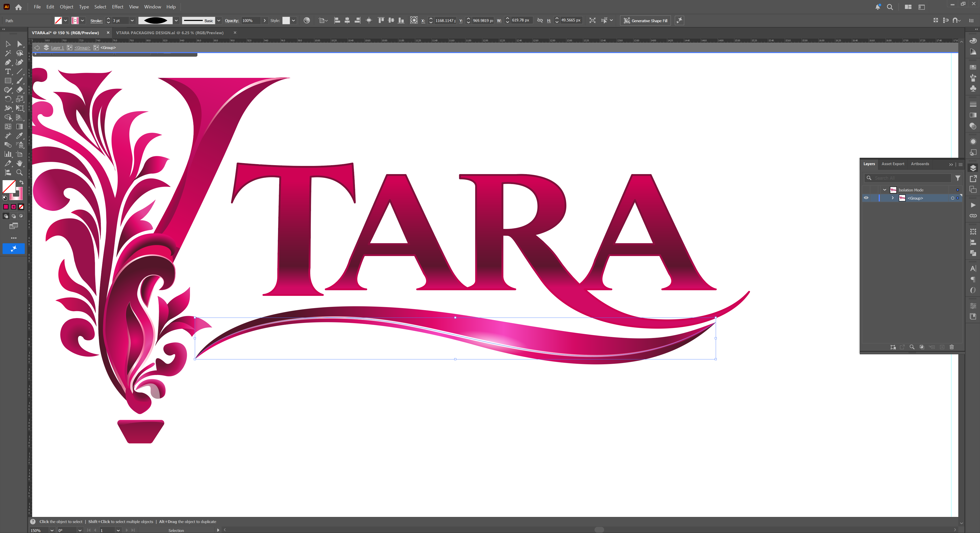Viewport: 980px width, 533px height.
Task: Open the File menu
Action: coord(37,7)
